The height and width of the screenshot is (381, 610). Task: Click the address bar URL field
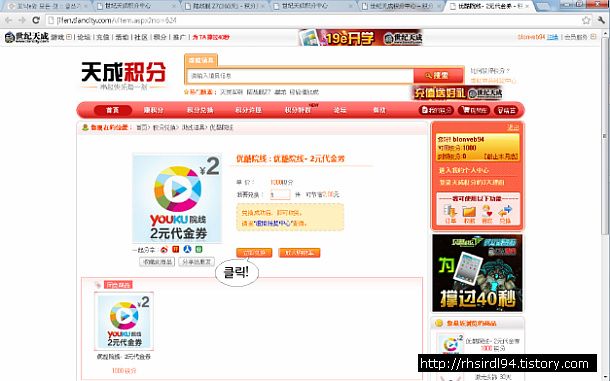[x=311, y=20]
